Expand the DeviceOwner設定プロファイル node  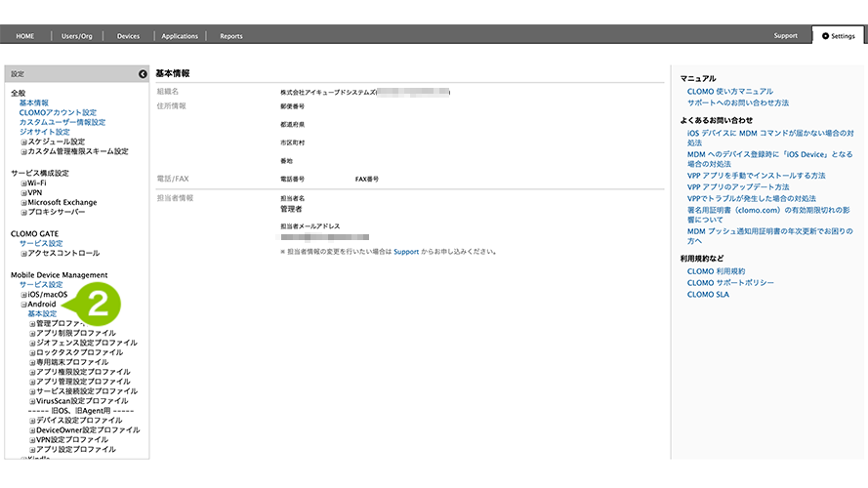[x=32, y=430]
